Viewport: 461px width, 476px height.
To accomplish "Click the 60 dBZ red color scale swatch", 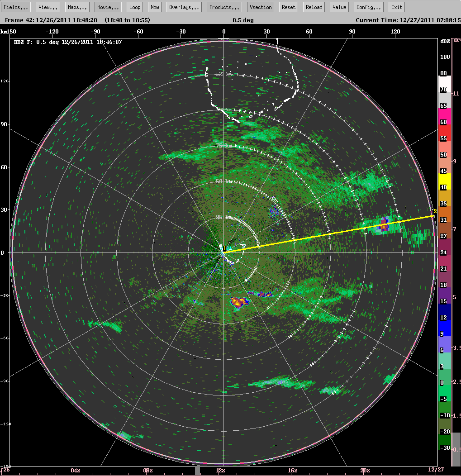I will click(x=445, y=133).
